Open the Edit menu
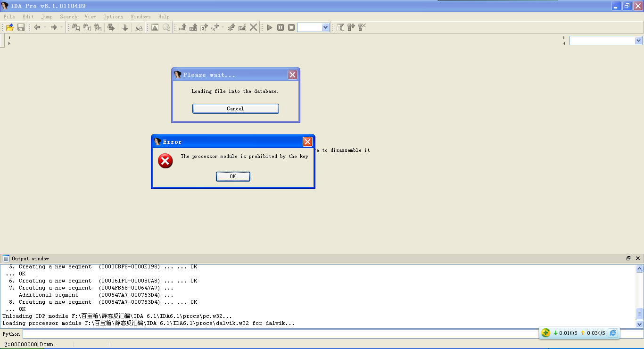 click(x=28, y=17)
